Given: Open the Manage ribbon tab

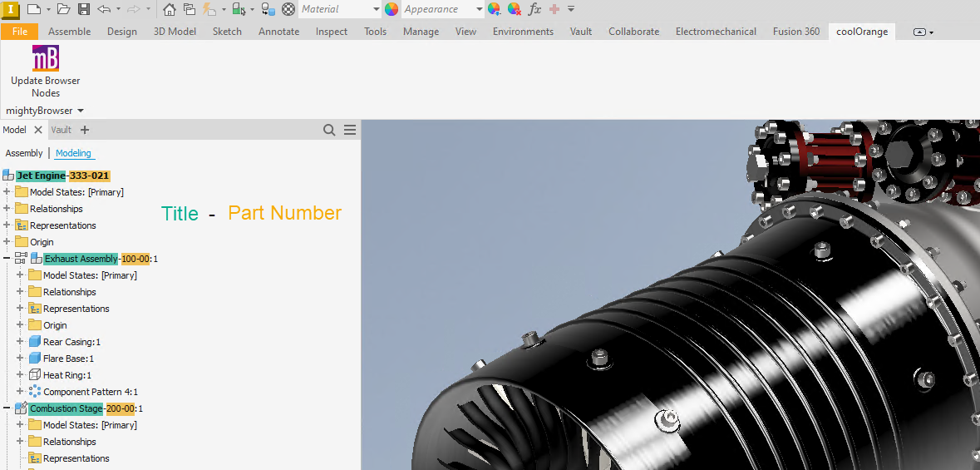Looking at the screenshot, I should coord(421,32).
